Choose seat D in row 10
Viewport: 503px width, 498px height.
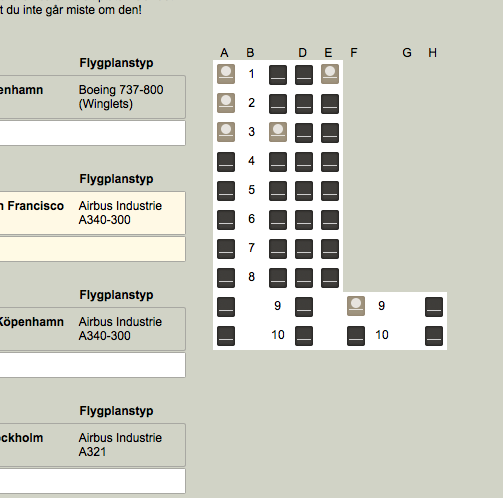pyautogui.click(x=304, y=336)
